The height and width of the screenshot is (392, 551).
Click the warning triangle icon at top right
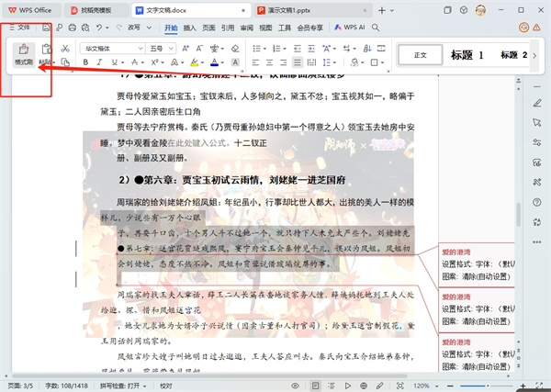536,28
